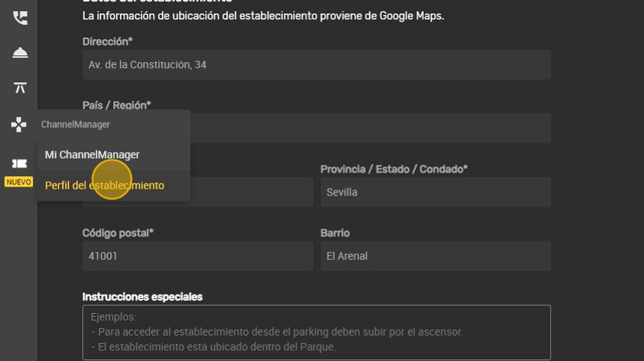
Task: Click the Barrio label
Action: click(x=335, y=233)
